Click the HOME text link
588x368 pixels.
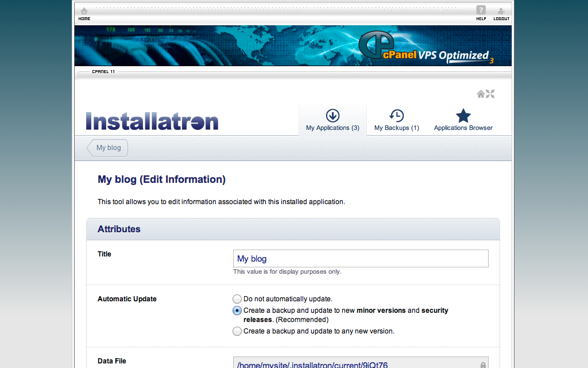tap(84, 19)
